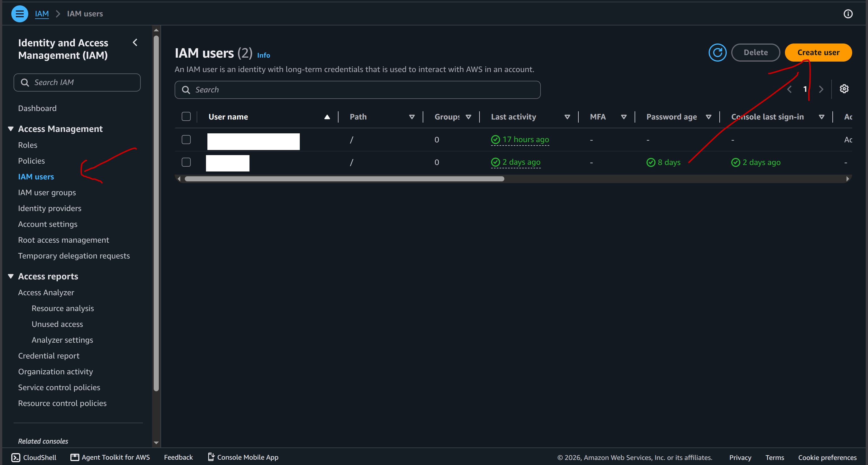Sort by the Groups column

pyautogui.click(x=468, y=117)
